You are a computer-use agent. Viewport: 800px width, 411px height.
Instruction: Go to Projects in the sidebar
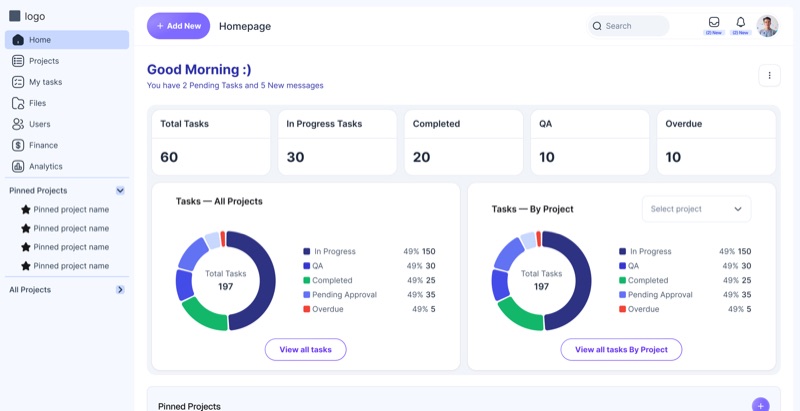point(67,61)
